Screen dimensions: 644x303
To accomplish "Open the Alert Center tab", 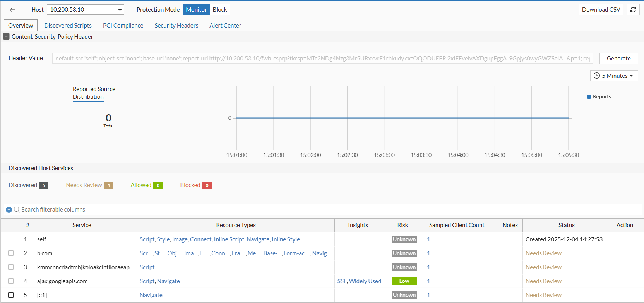I will [225, 26].
